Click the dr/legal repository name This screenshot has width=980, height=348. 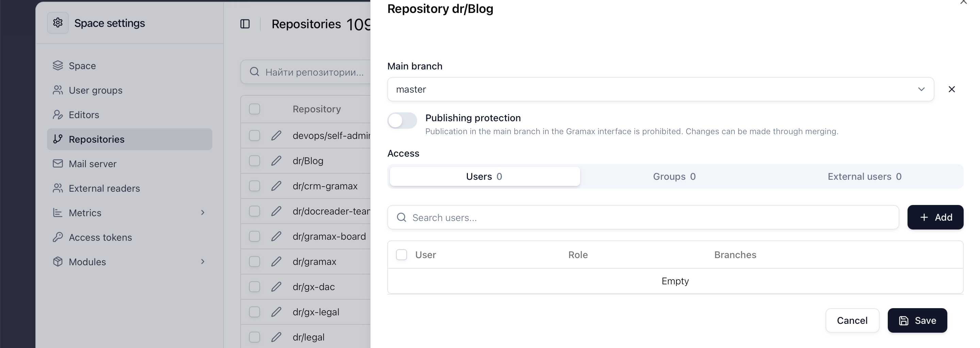pos(309,337)
